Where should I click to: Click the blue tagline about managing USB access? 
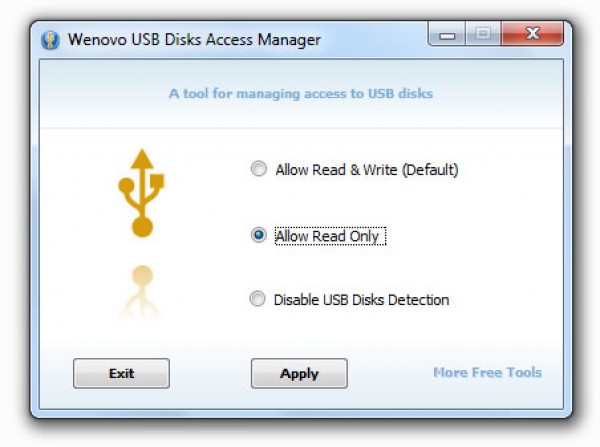point(300,94)
